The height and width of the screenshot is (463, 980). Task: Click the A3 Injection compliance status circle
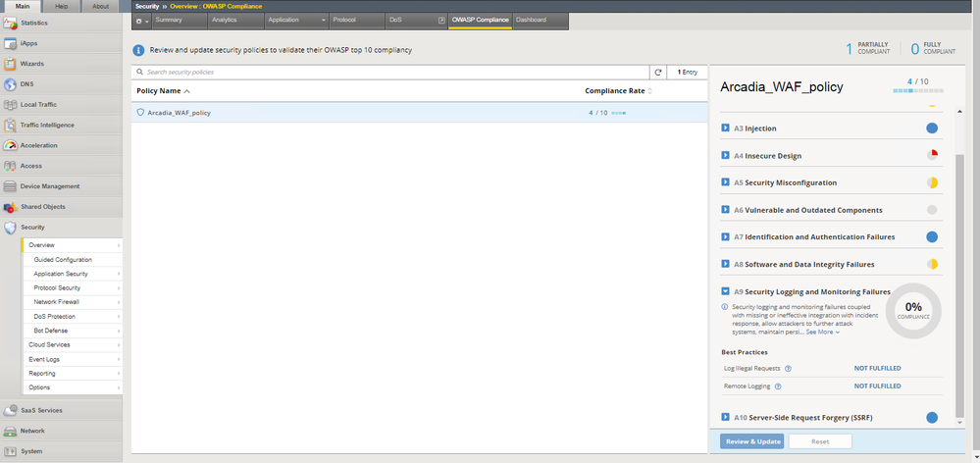pos(932,129)
